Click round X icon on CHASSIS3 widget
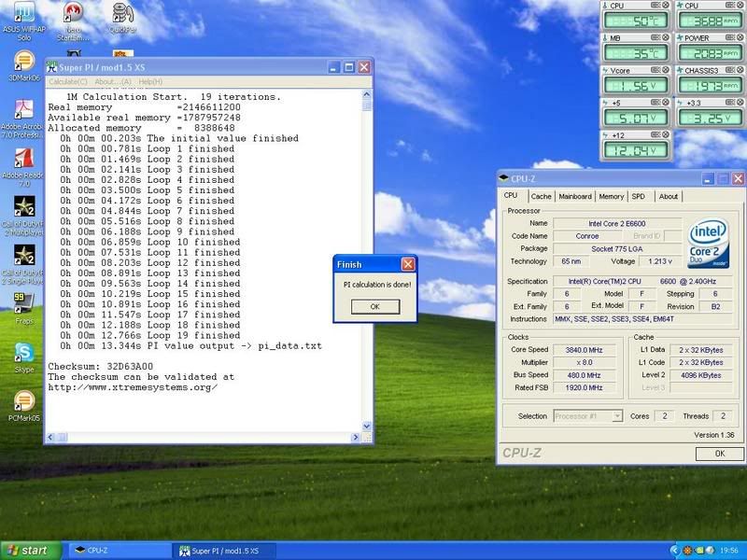The height and width of the screenshot is (560, 747). click(x=740, y=70)
